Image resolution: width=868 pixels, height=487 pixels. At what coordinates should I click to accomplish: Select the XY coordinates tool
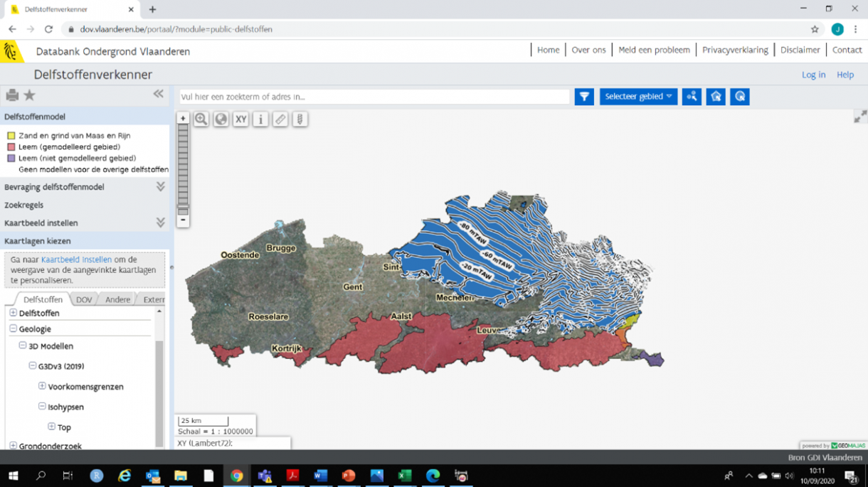(x=240, y=119)
